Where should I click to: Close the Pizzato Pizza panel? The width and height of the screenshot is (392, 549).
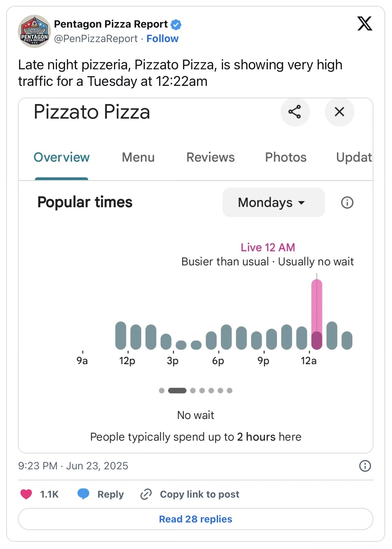(x=339, y=112)
